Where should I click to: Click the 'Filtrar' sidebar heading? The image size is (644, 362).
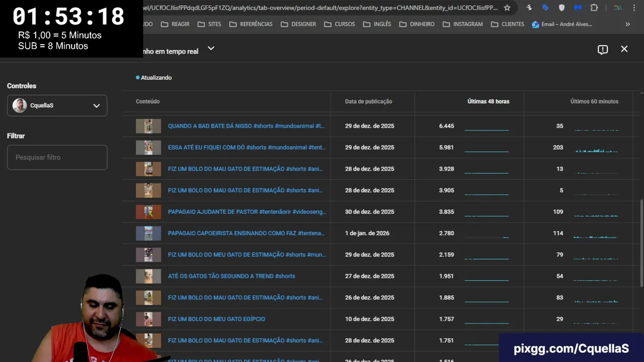16,136
